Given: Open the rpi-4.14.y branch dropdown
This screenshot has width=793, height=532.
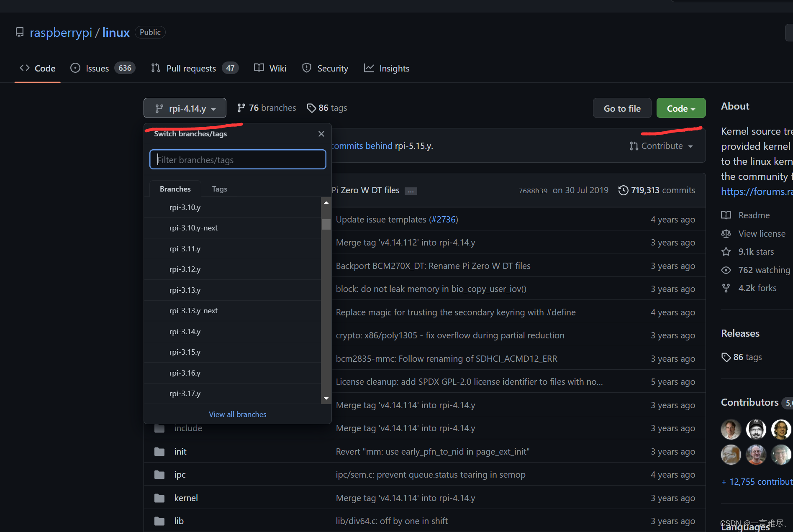Looking at the screenshot, I should (x=185, y=108).
